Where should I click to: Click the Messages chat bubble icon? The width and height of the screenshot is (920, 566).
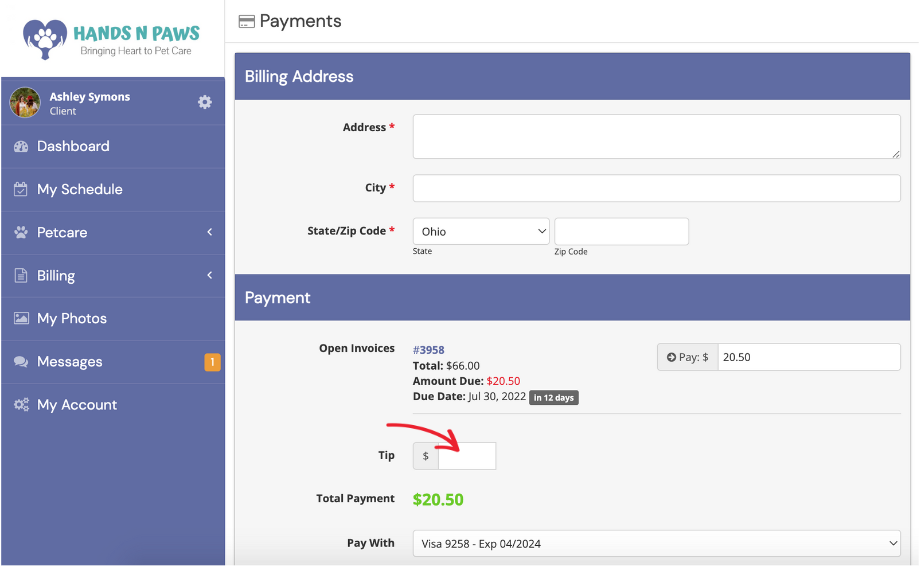pyautogui.click(x=21, y=362)
